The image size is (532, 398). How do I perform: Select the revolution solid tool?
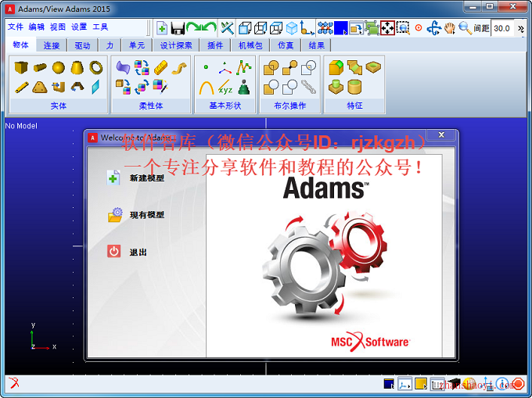click(x=77, y=87)
